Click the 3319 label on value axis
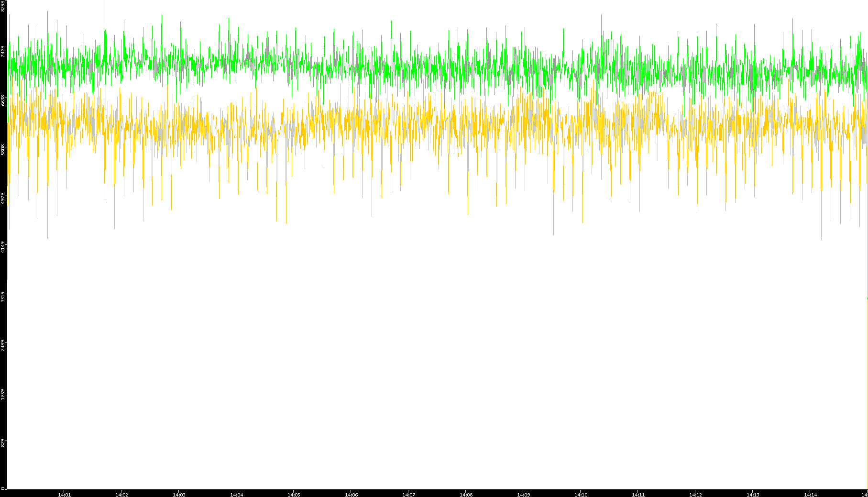 (3, 297)
